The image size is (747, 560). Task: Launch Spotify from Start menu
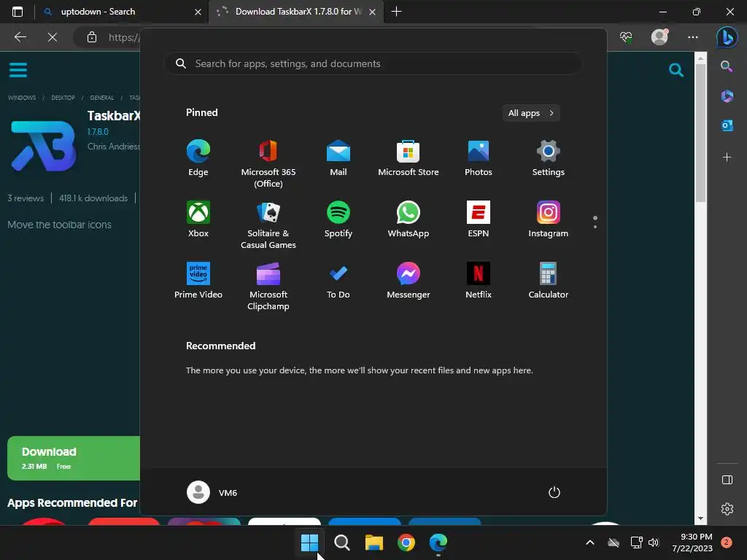click(338, 219)
